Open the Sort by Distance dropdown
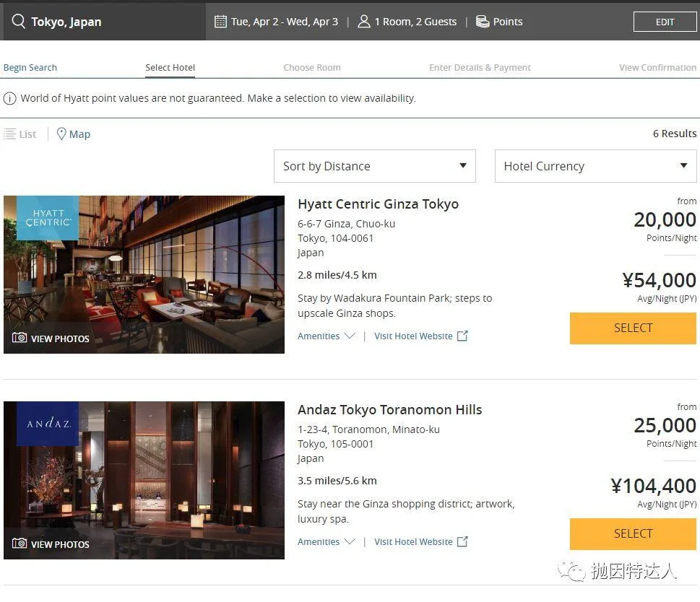This screenshot has height=602, width=700. 374,166
